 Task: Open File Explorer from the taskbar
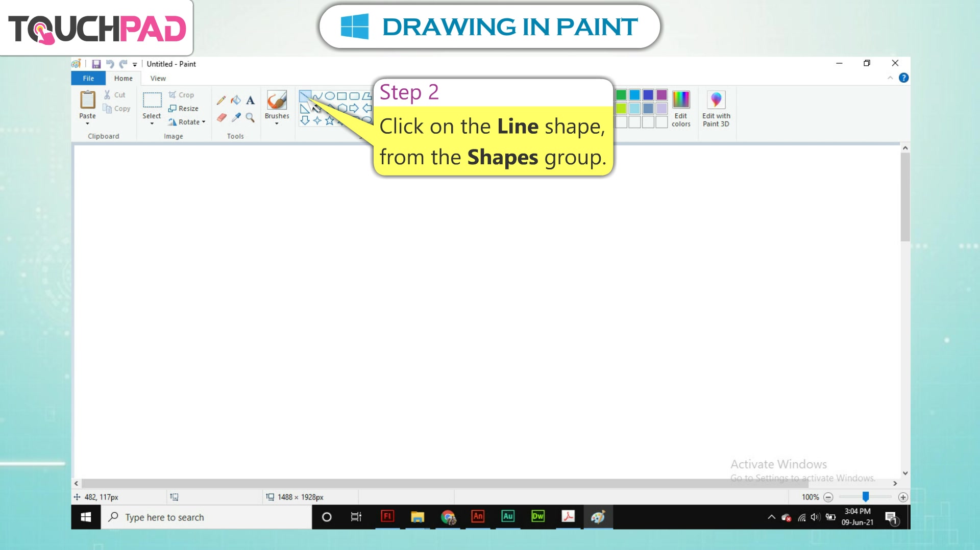(x=418, y=517)
